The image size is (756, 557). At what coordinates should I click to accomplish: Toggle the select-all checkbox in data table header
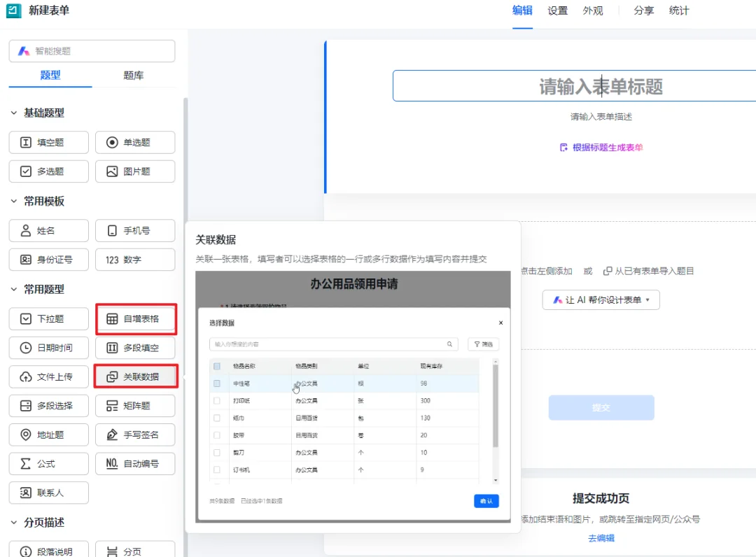coord(217,366)
